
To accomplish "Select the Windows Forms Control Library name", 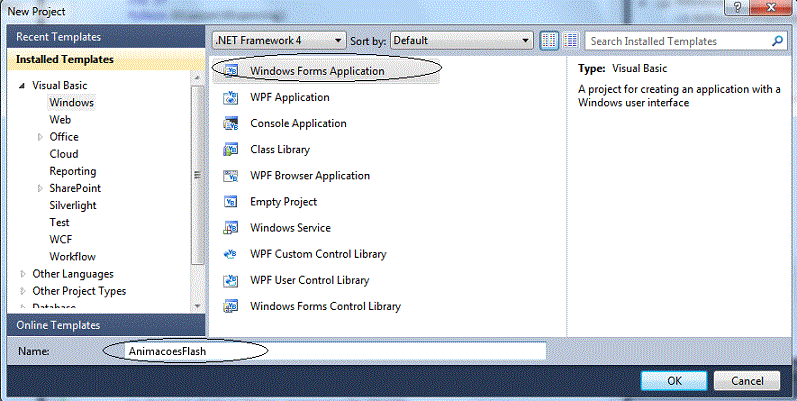I will [x=325, y=306].
